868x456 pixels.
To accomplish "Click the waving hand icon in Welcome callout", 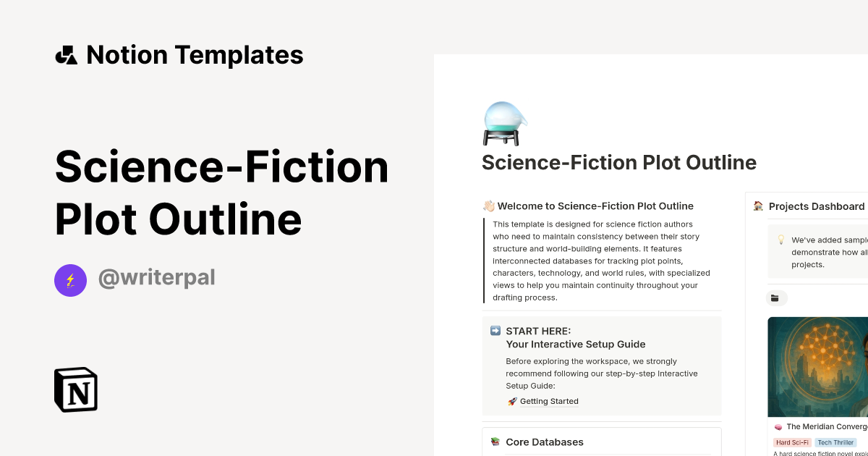I will [x=491, y=206].
